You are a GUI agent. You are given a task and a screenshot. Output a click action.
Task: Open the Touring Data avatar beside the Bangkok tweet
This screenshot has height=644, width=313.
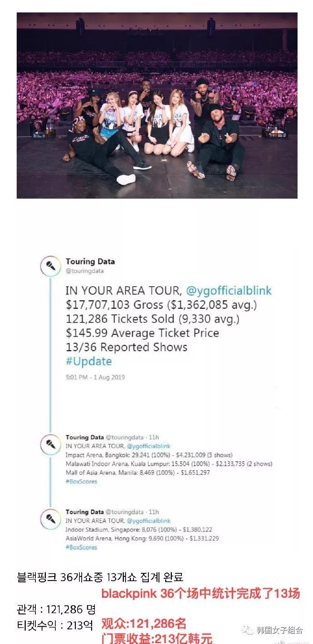tap(50, 444)
